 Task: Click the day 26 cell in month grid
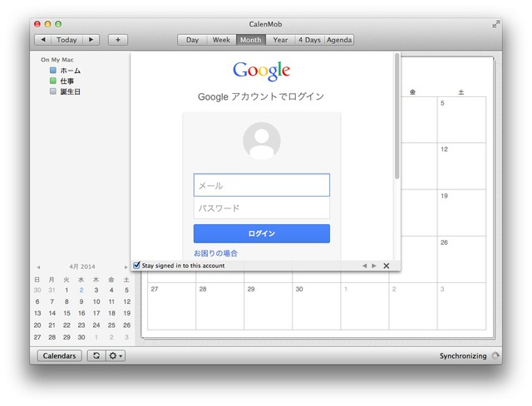(461, 259)
